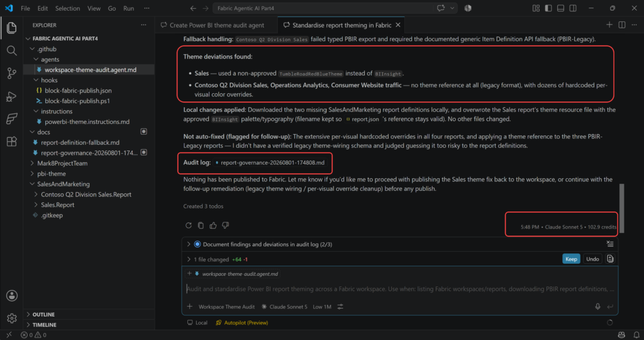The height and width of the screenshot is (340, 644).
Task: Copy the chat response
Action: tap(201, 225)
